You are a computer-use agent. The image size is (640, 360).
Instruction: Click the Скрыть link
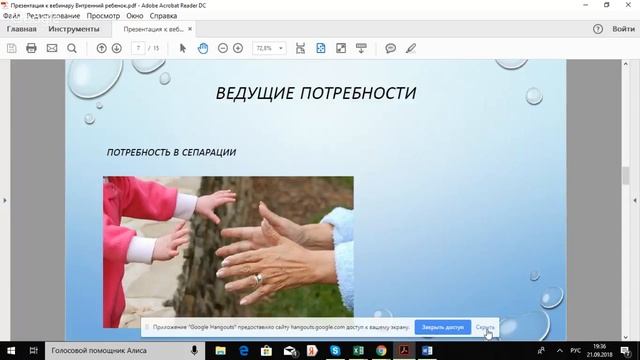[x=485, y=327]
